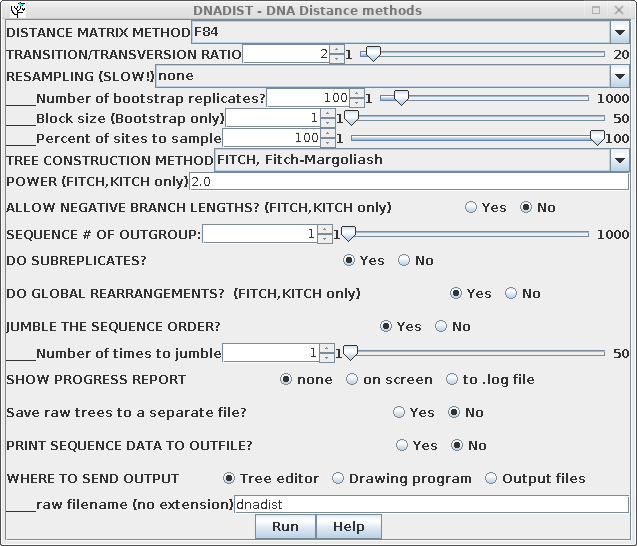Select 'Drawing program' as output destination
This screenshot has height=546, width=637.
pyautogui.click(x=339, y=479)
